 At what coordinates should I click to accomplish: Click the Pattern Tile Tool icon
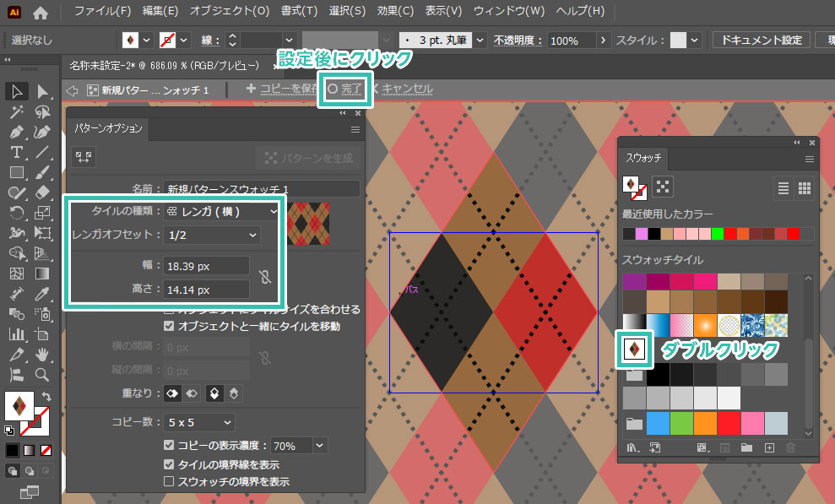click(84, 157)
